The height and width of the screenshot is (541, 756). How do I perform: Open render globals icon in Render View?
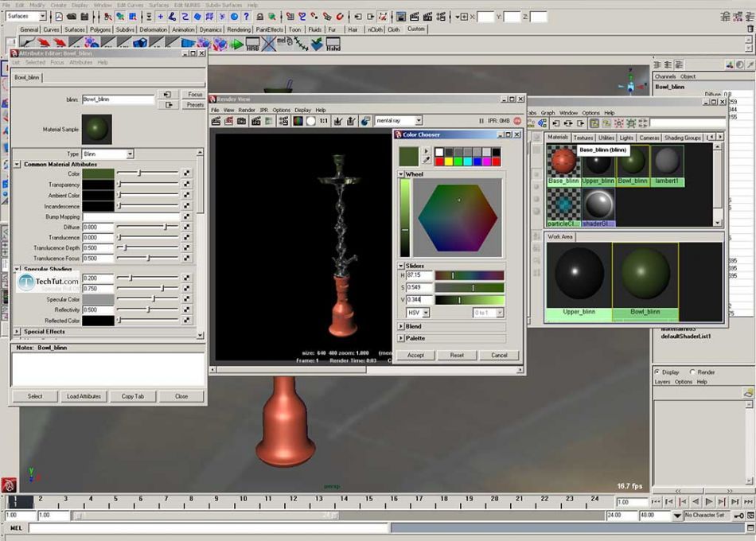pyautogui.click(x=283, y=121)
